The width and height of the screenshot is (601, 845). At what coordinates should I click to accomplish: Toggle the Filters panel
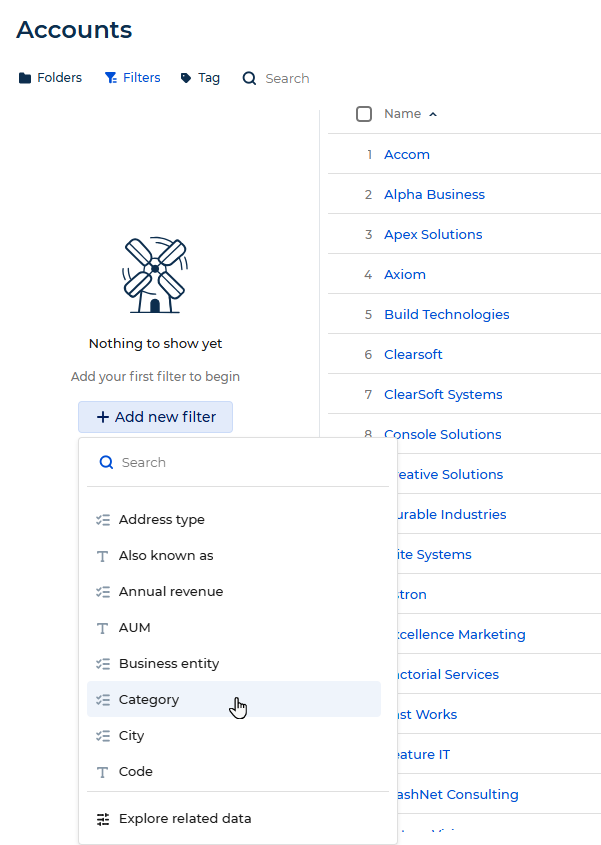pos(133,78)
